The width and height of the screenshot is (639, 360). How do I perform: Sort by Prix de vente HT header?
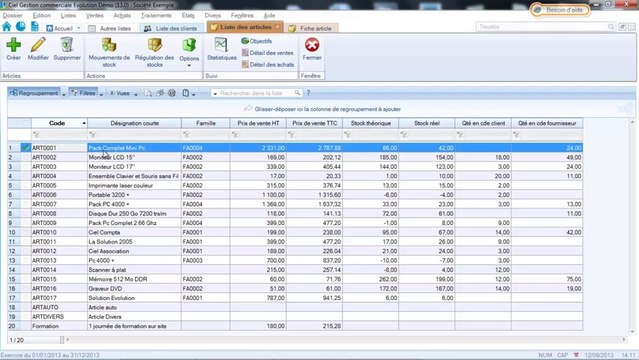[x=258, y=123]
